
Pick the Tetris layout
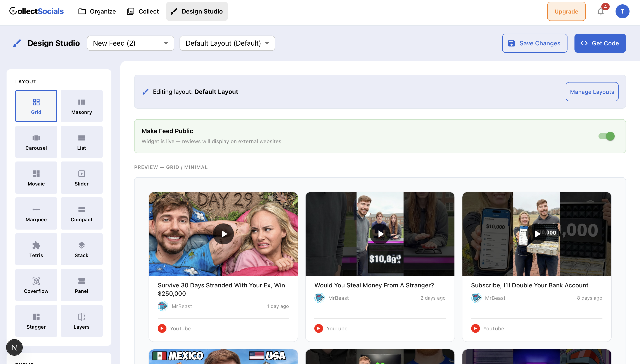pyautogui.click(x=36, y=249)
